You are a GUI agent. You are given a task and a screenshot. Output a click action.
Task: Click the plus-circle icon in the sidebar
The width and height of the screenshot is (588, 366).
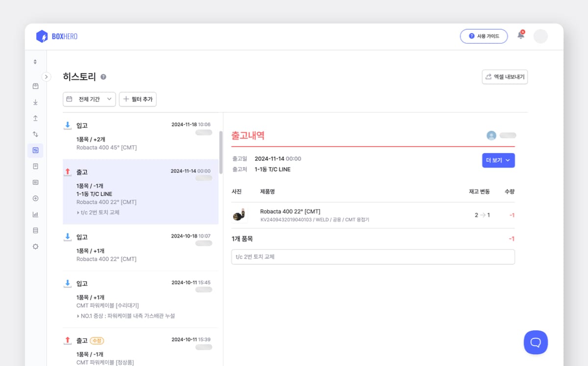[35, 198]
